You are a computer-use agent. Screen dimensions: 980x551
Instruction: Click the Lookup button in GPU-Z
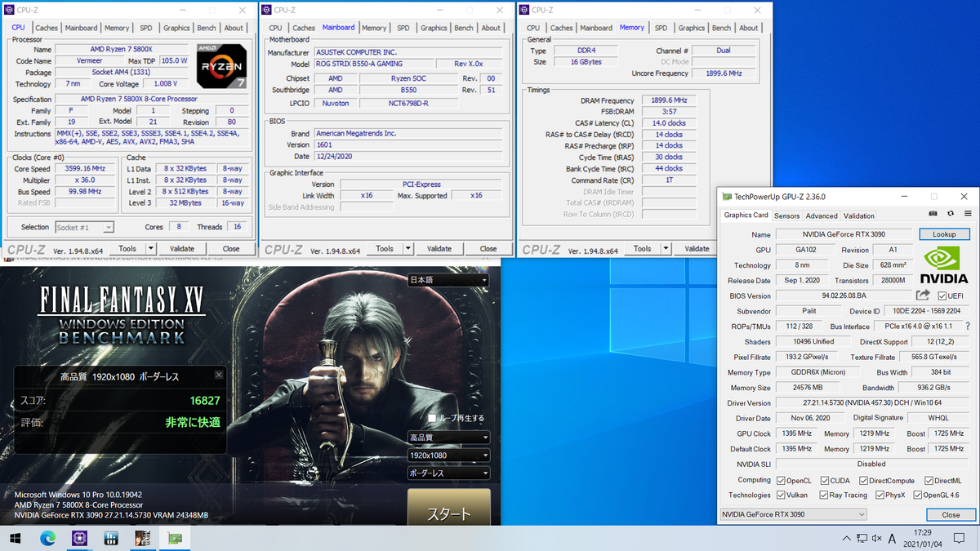pos(944,234)
